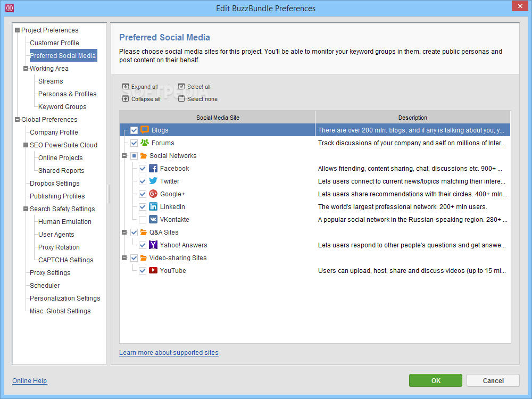Screen dimensions: 532x399
Task: Enable the VKontakte checkbox
Action: click(x=143, y=220)
